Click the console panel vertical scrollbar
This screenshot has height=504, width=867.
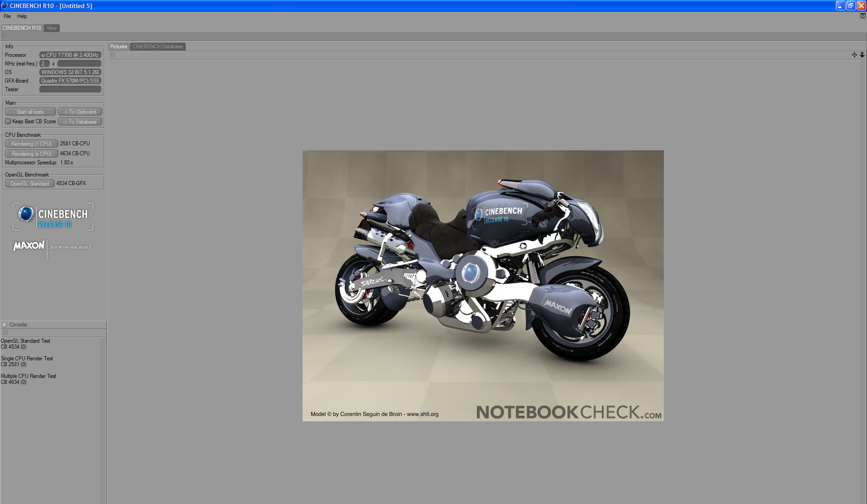103,421
